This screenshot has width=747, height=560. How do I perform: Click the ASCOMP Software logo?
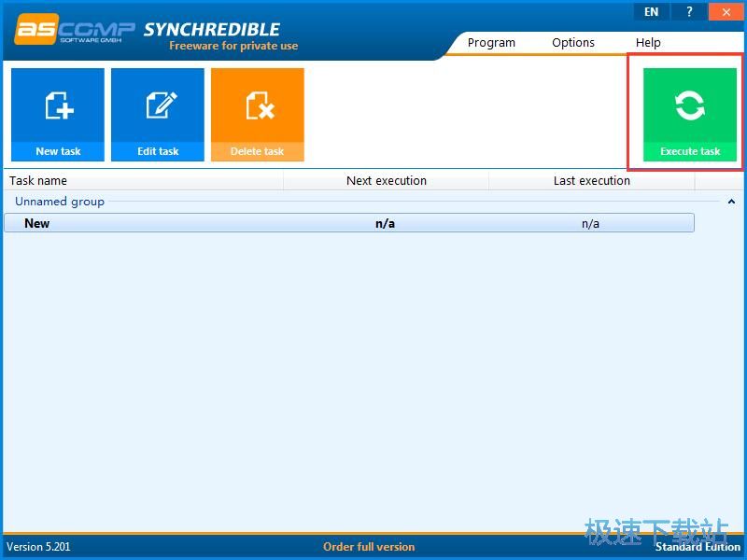(x=75, y=29)
